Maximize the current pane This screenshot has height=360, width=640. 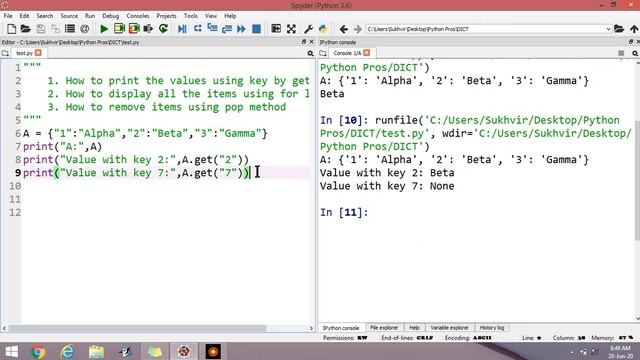(276, 29)
